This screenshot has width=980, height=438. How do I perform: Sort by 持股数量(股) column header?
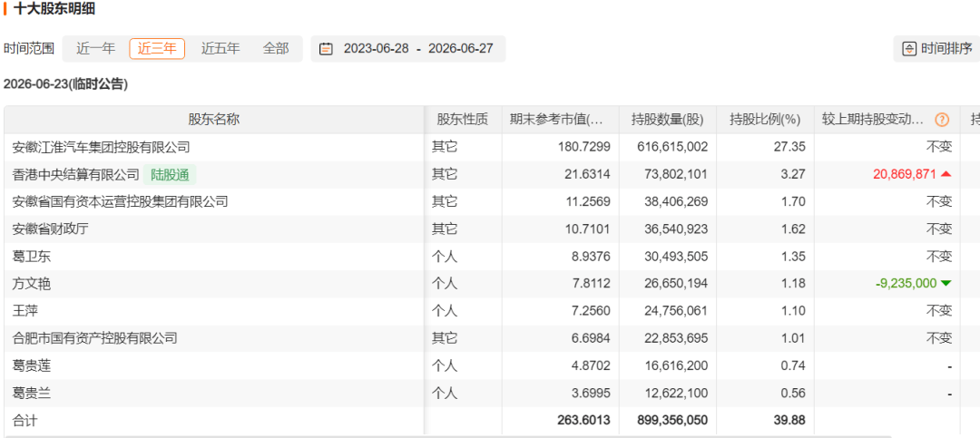[x=668, y=120]
